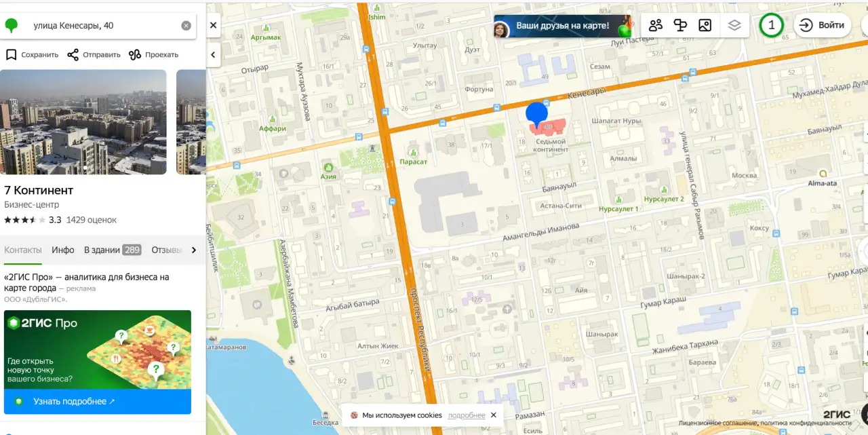Click the Проехать route icon

point(135,54)
